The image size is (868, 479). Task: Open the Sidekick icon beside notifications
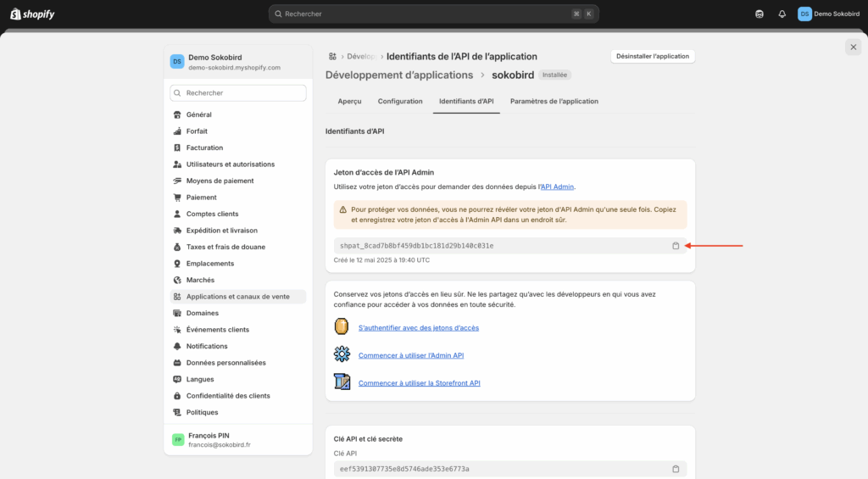759,14
